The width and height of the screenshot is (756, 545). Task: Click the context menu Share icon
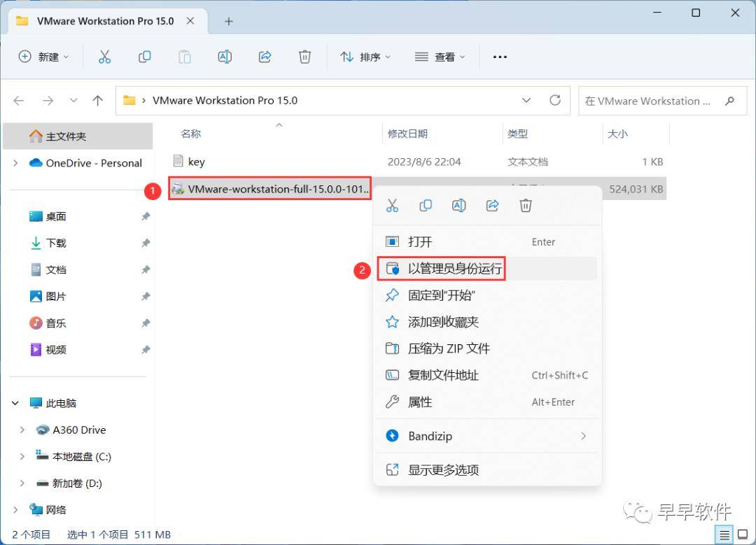(492, 206)
